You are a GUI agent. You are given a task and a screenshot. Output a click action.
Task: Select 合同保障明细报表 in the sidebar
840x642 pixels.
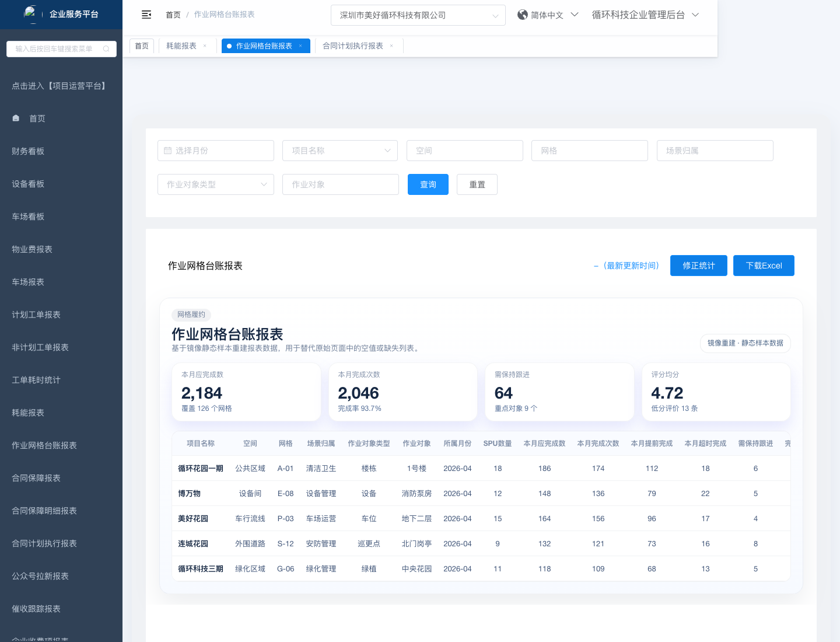(44, 511)
